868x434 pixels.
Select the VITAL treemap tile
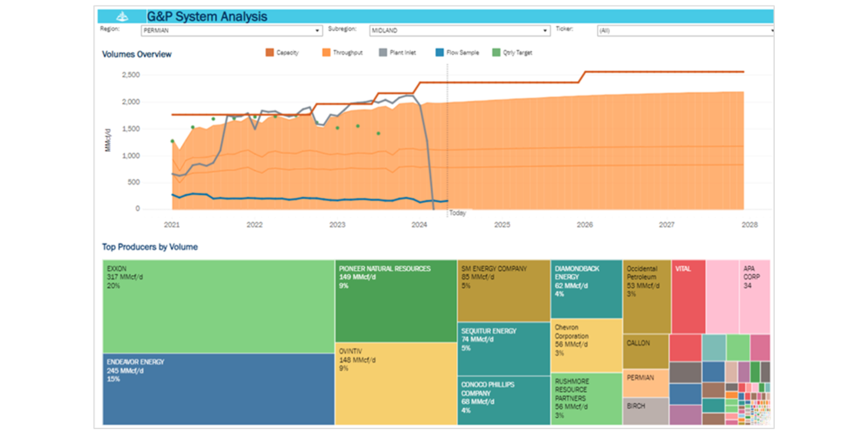tap(688, 297)
